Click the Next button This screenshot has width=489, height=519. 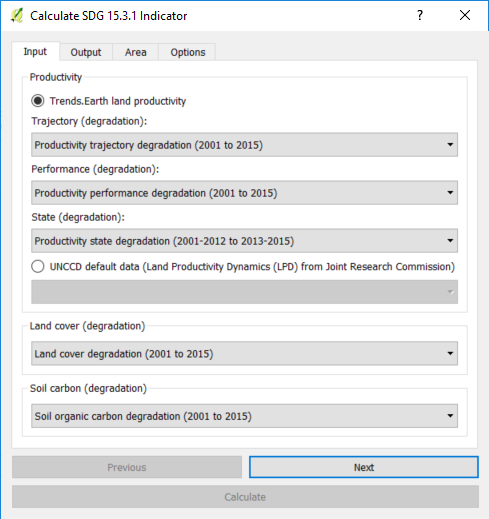pos(364,467)
